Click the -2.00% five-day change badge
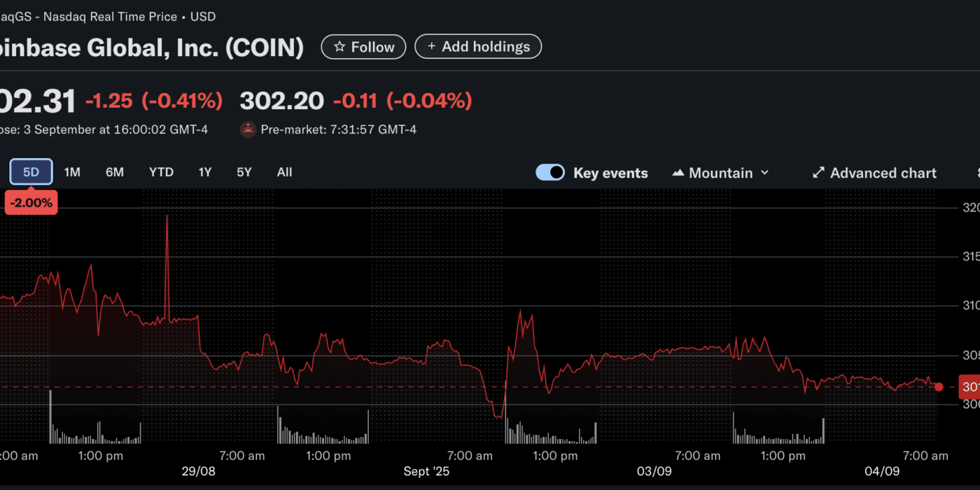Image resolution: width=980 pixels, height=490 pixels. (31, 203)
